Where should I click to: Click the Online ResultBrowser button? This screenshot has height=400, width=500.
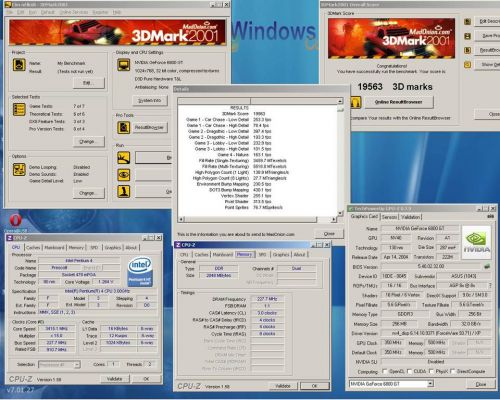[x=399, y=102]
